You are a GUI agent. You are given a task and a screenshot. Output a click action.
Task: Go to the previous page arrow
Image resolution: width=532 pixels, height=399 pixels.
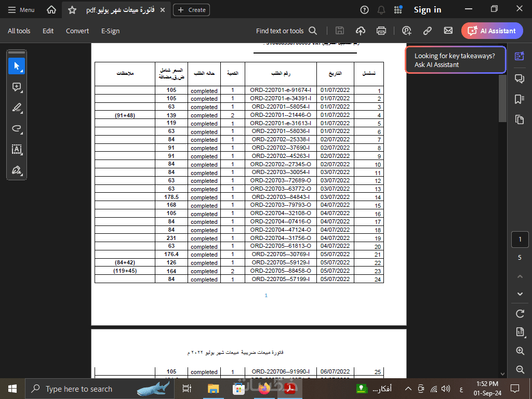point(520,276)
